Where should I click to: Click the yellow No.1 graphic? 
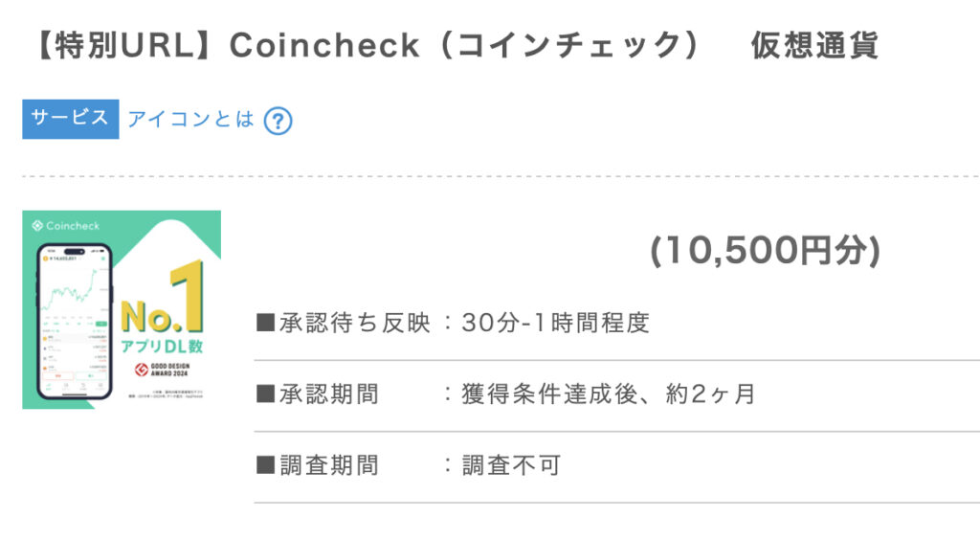click(163, 299)
